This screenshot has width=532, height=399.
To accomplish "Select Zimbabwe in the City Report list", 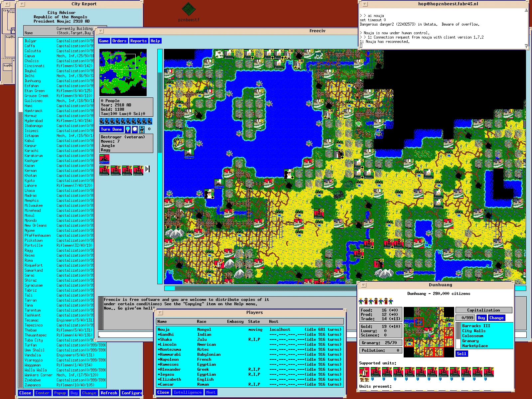I will pyautogui.click(x=65, y=380).
